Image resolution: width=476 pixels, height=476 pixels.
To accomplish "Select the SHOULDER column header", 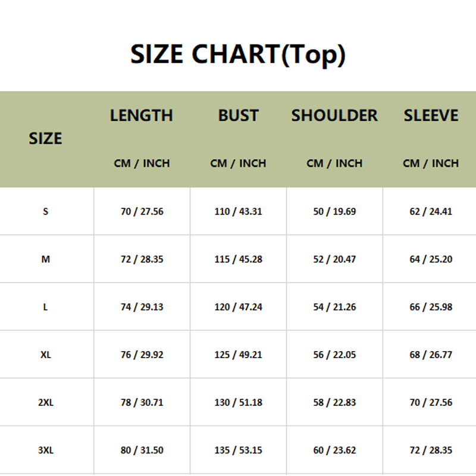I will tap(334, 115).
